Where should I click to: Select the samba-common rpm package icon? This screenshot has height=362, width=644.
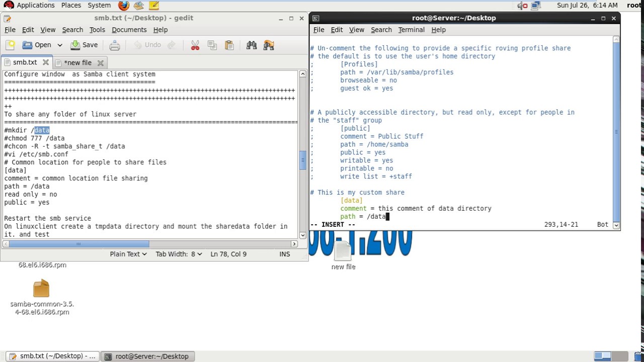42,298
